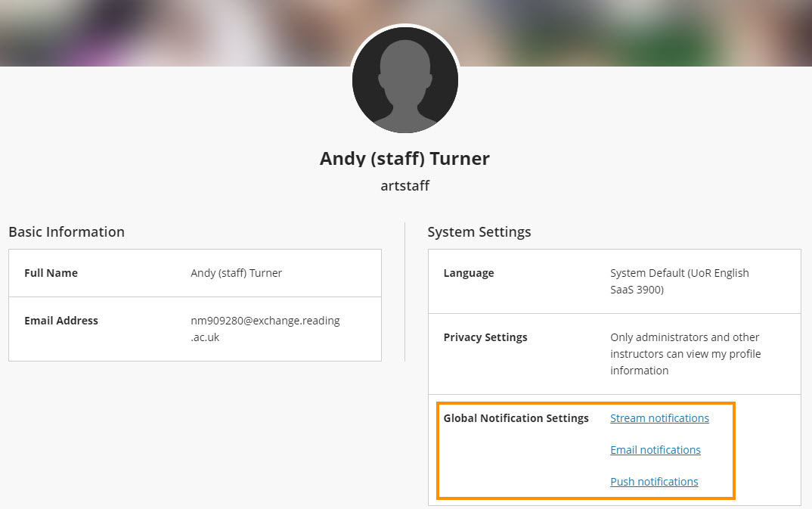
Task: Edit the privacy setting description text
Action: (x=685, y=354)
